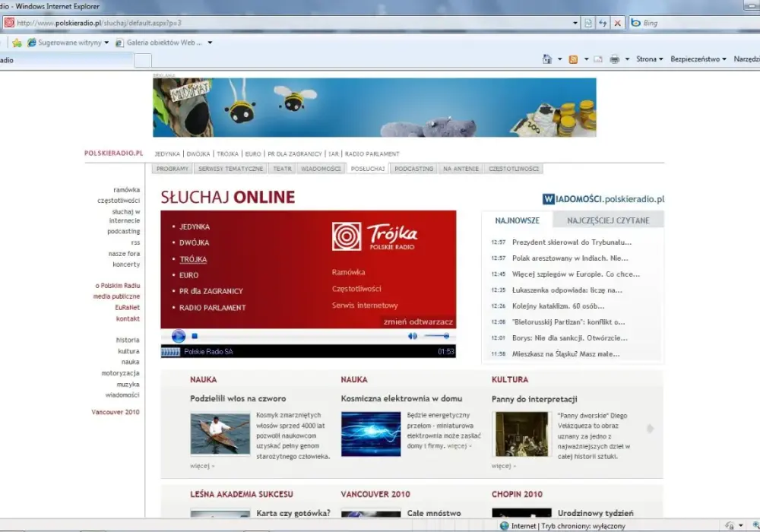Open the Galeria obiektów Web link
The height and width of the screenshot is (532, 760).
tap(160, 43)
